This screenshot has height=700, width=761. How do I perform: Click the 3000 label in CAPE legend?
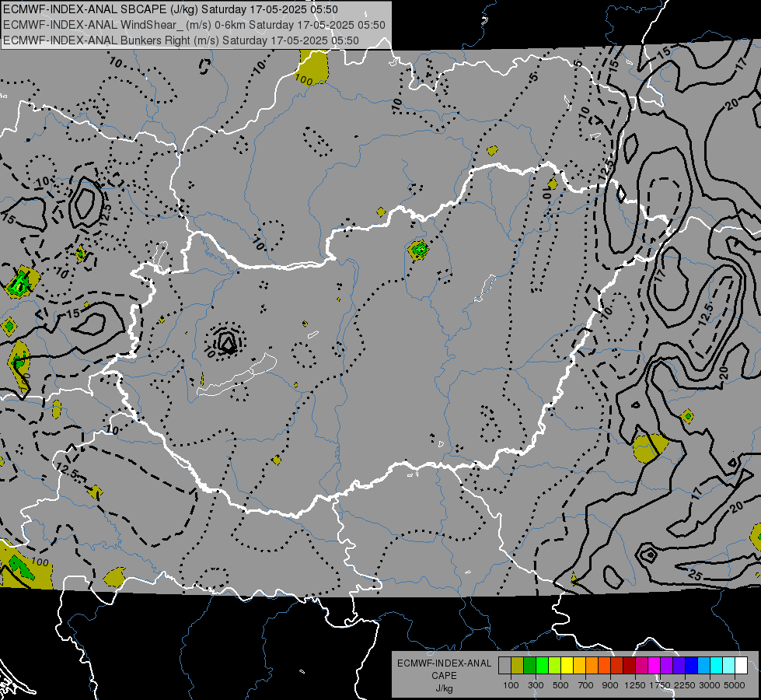point(709,685)
